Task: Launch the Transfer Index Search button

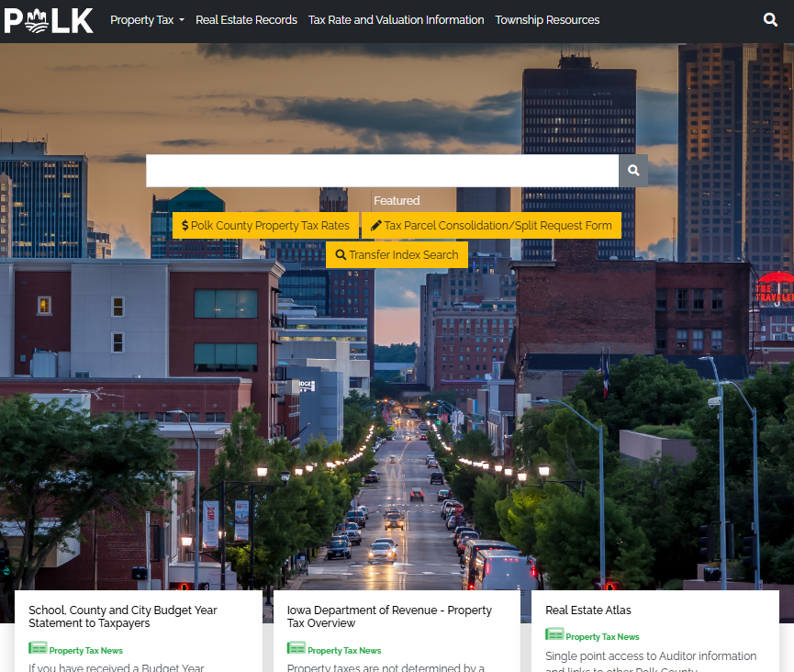Action: coord(397,255)
